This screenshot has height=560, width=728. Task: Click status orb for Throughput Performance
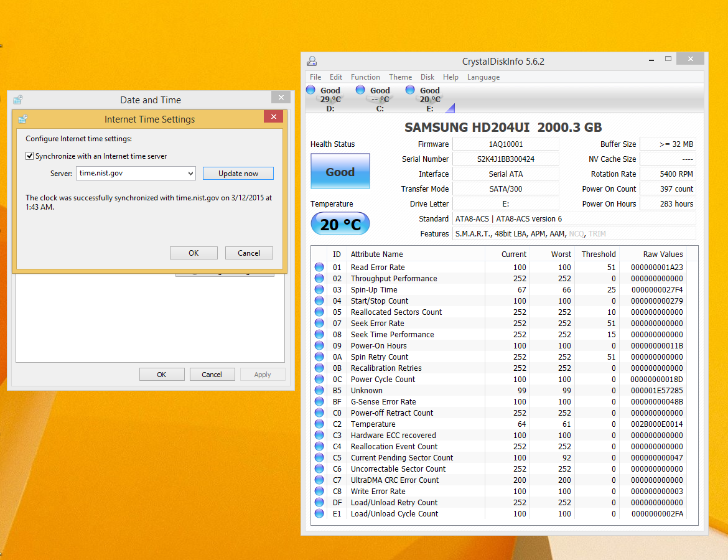coord(319,278)
